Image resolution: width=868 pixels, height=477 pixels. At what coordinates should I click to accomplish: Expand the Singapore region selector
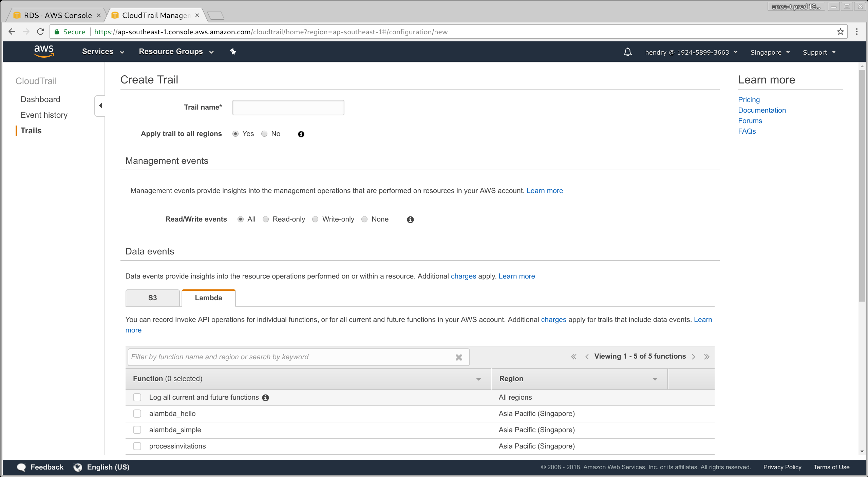click(x=770, y=52)
